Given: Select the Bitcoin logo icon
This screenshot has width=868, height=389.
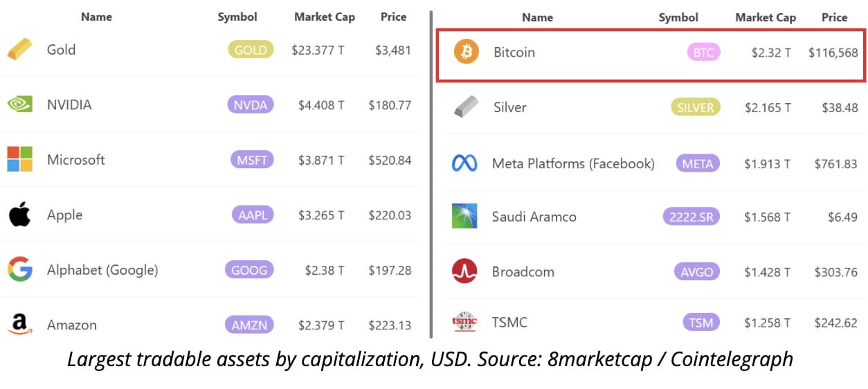Looking at the screenshot, I should tap(466, 52).
